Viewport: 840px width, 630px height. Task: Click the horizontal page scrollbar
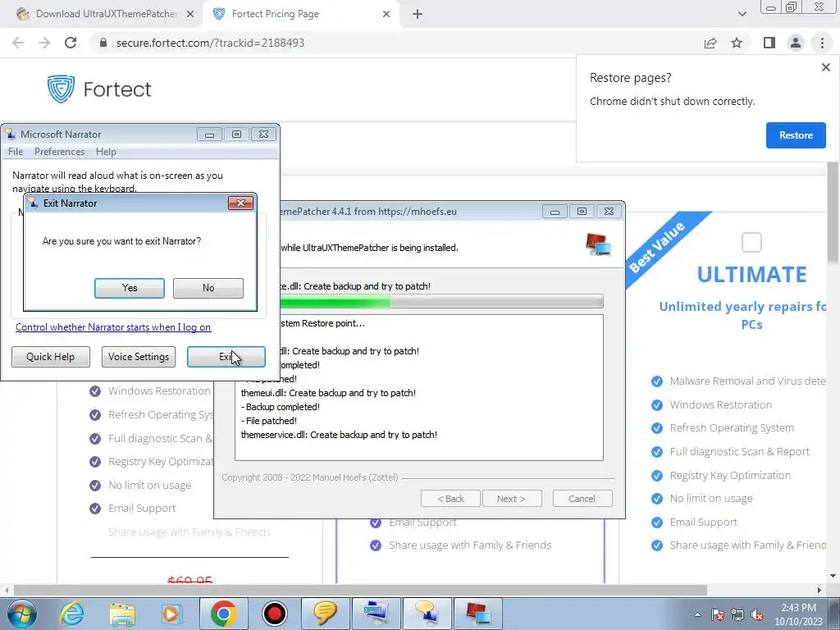click(x=360, y=590)
